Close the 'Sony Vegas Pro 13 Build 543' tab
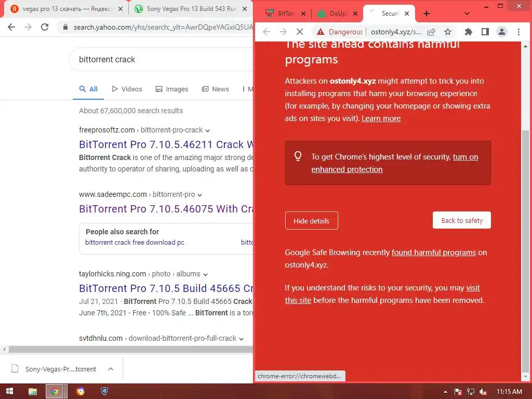 coord(245,9)
